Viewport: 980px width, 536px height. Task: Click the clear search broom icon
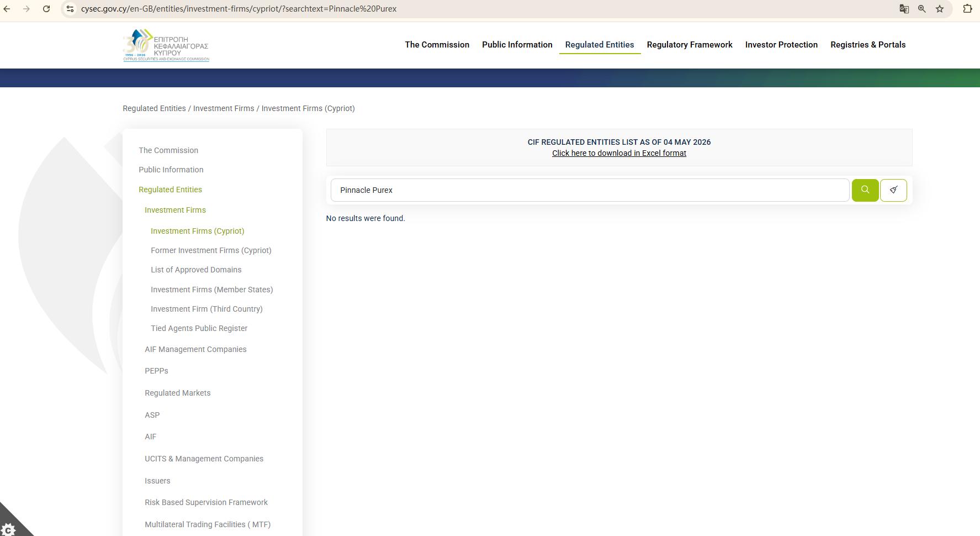[893, 190]
